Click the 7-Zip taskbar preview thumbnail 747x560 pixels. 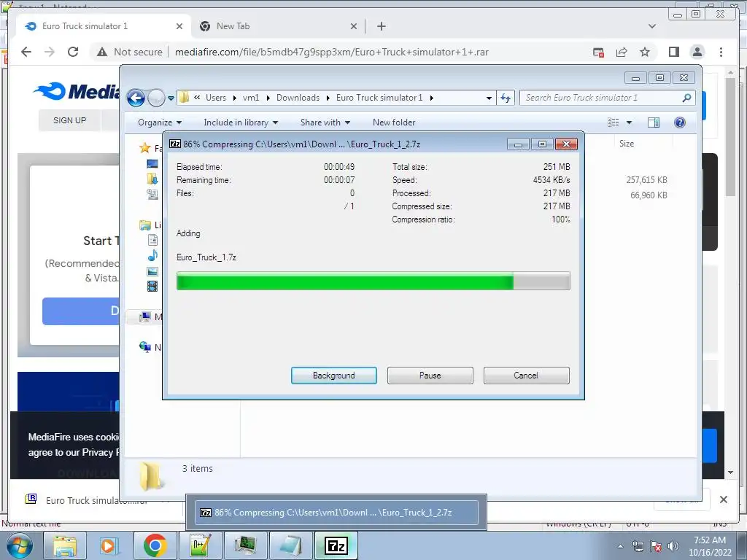click(336, 513)
